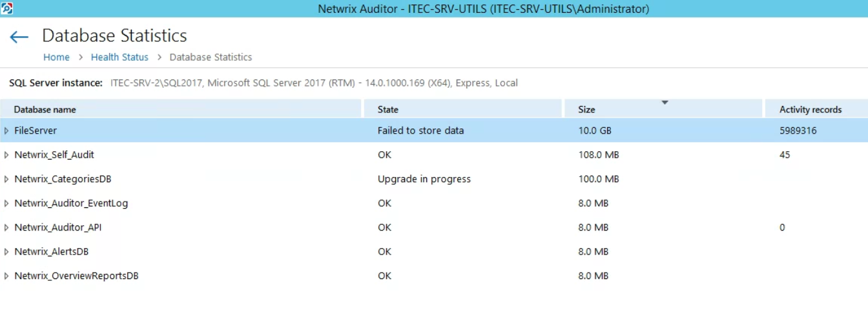Expand the Netwrix_Auditor_EventLog row
The image size is (868, 310).
pyautogui.click(x=6, y=203)
